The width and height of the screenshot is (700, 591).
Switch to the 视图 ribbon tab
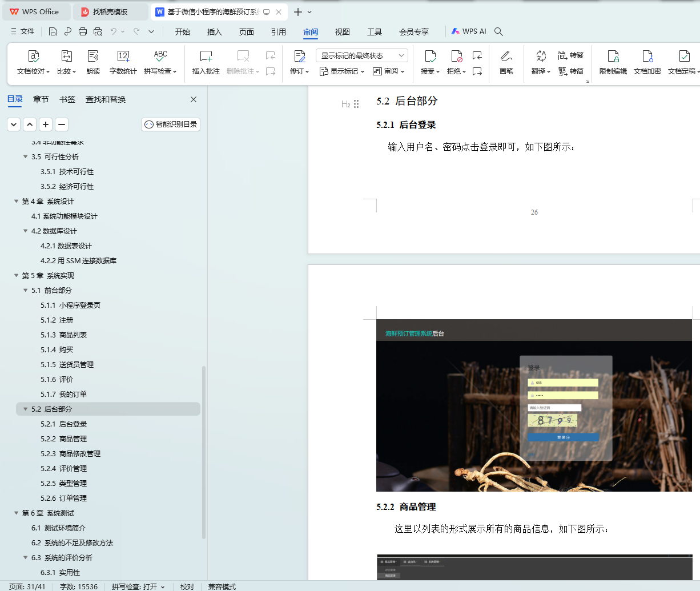pos(343,31)
